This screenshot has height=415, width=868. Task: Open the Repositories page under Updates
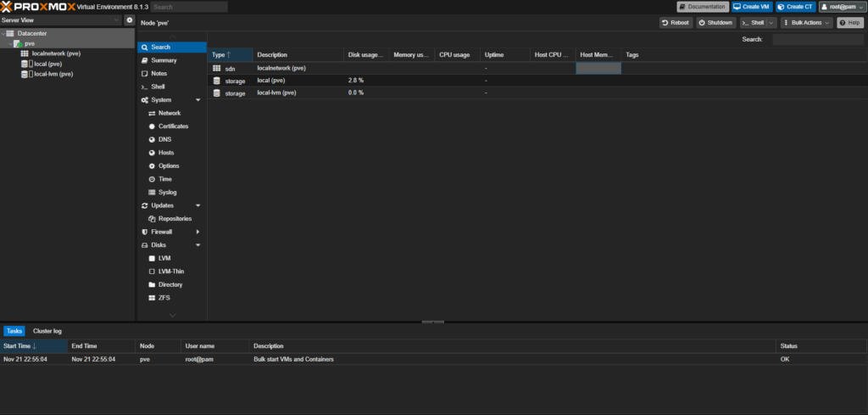(x=175, y=219)
